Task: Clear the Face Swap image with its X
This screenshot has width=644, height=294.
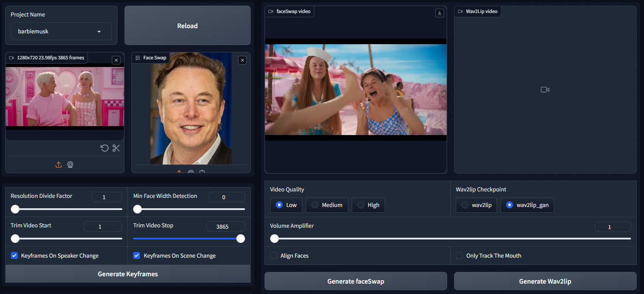Action: point(242,60)
